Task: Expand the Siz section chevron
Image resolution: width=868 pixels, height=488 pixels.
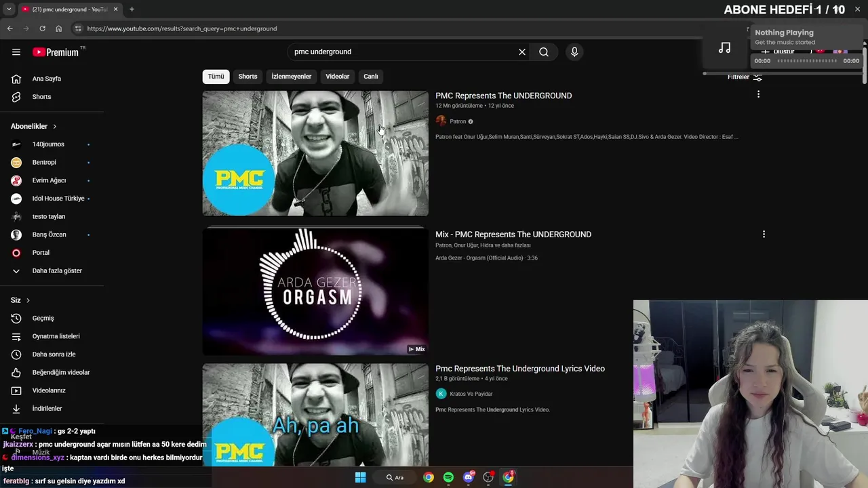Action: click(28, 300)
